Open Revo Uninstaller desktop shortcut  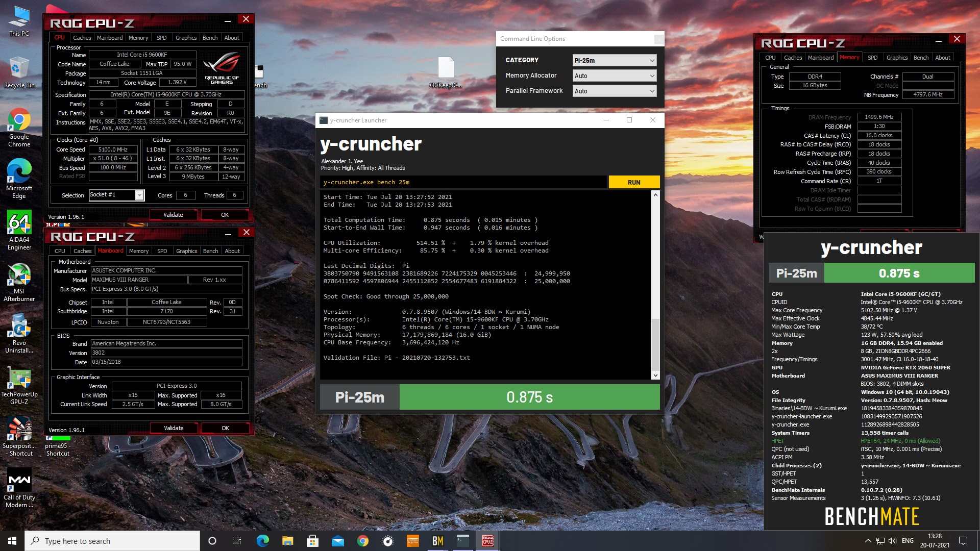19,334
